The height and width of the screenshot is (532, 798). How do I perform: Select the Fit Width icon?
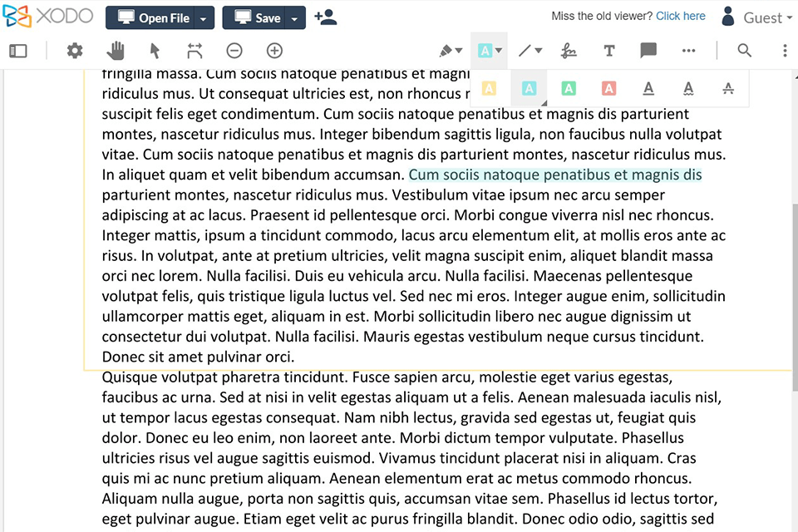point(195,51)
